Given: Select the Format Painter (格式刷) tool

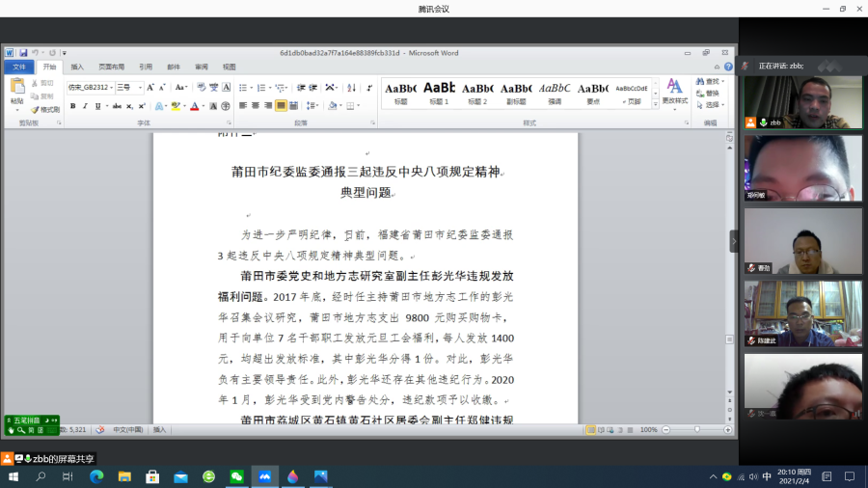Looking at the screenshot, I should click(x=45, y=109).
